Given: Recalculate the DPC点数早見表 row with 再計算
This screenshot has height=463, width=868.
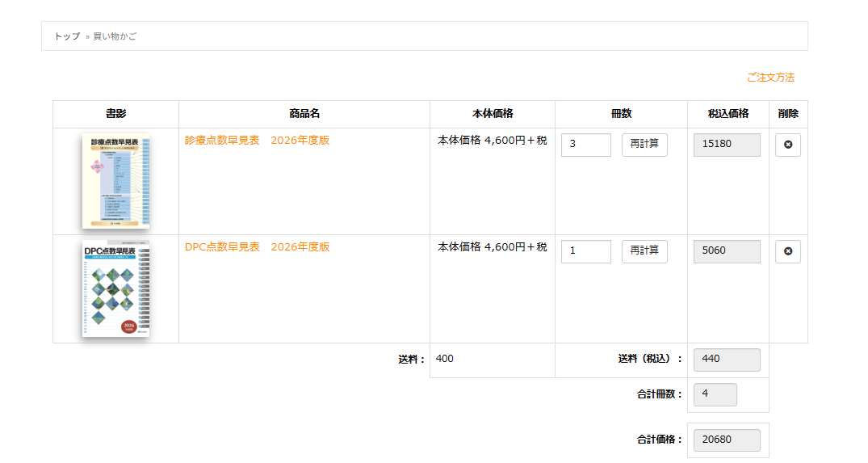Looking at the screenshot, I should pyautogui.click(x=644, y=251).
